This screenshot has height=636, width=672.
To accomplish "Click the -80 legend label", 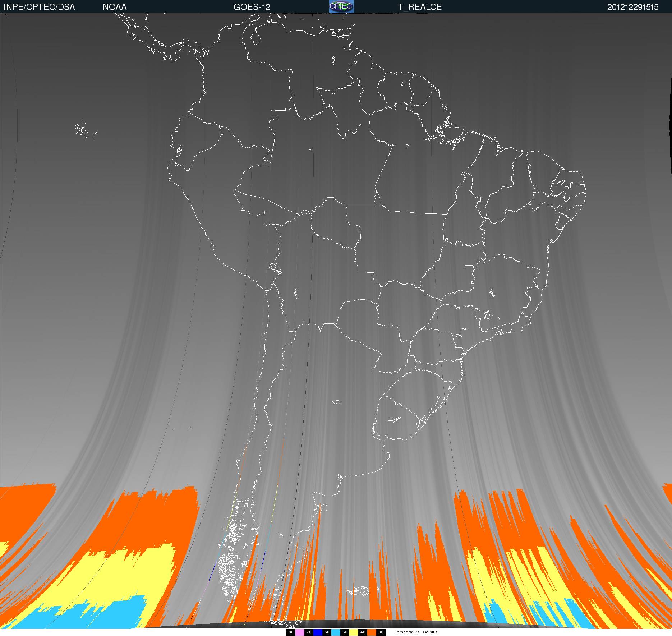I will coord(291,632).
